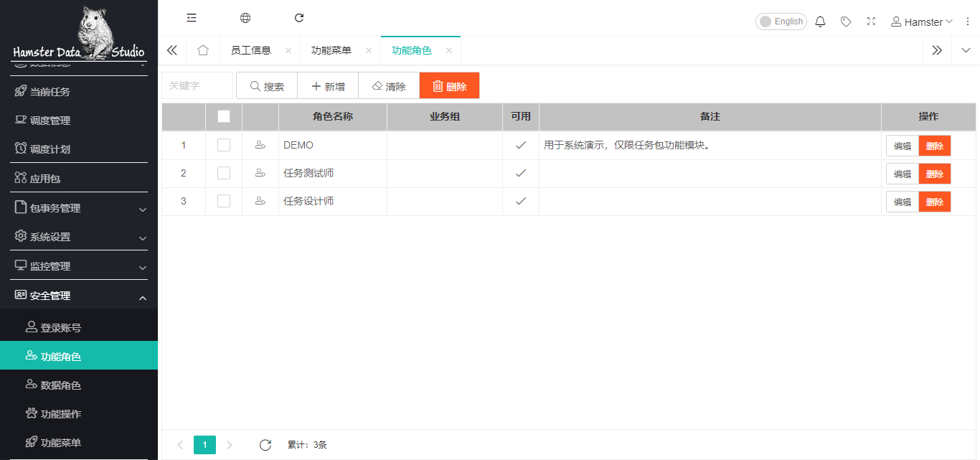Switch to the 员工信息 tab
This screenshot has height=460, width=980.
tap(251, 50)
